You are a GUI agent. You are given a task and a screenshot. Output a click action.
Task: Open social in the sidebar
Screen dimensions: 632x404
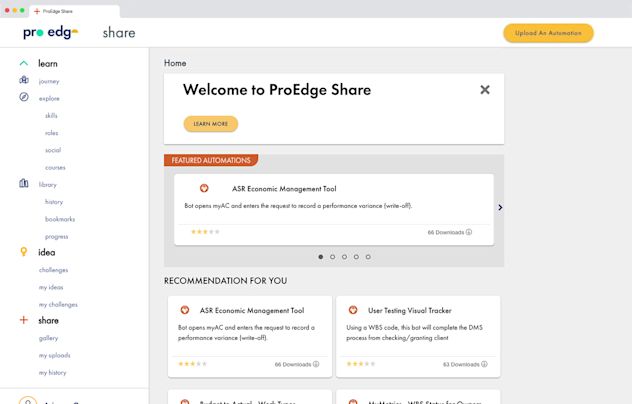coord(53,150)
